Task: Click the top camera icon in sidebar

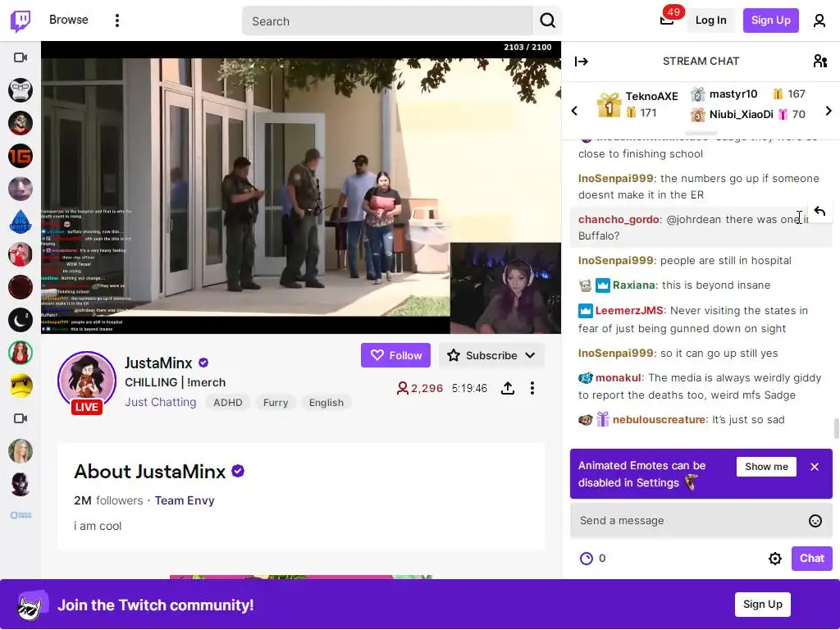Action: pos(21,57)
